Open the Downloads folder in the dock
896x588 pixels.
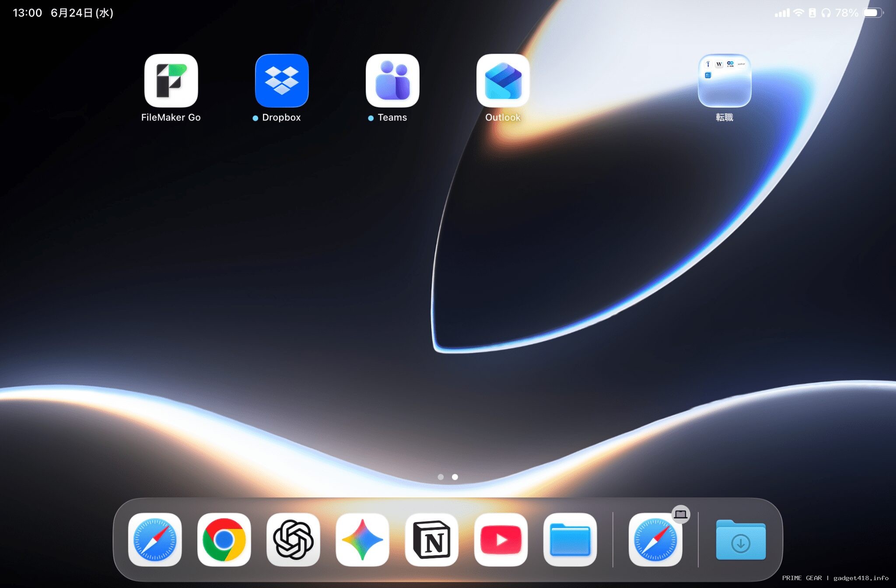[x=741, y=539]
